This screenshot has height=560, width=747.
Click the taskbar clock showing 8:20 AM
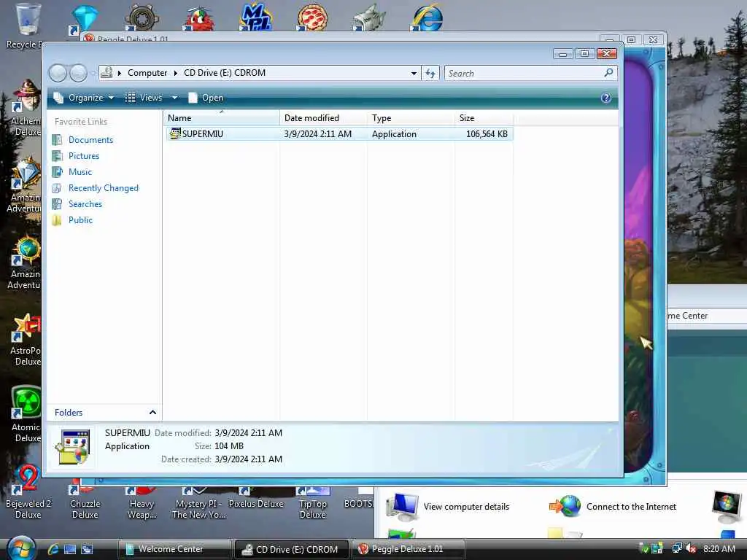pos(719,548)
